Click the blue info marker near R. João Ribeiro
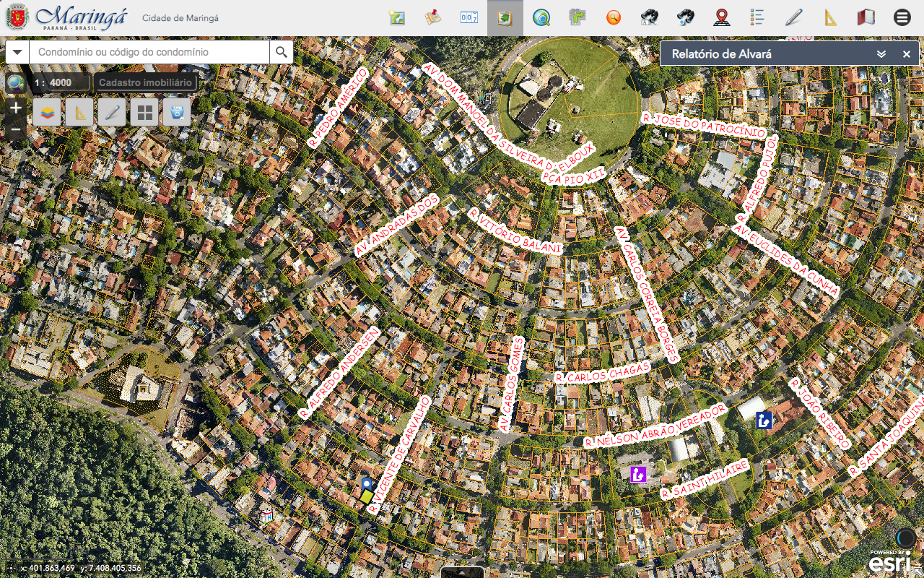 (x=764, y=420)
